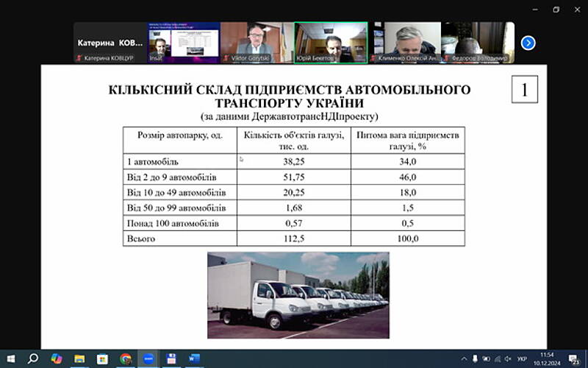
Task: Switch to Chrome in taskbar
Action: (126, 359)
